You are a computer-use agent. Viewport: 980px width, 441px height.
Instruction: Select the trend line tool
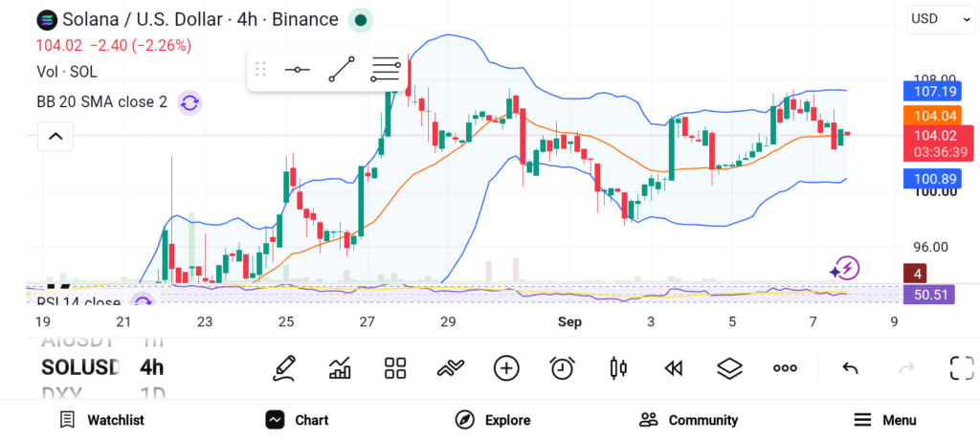[342, 69]
